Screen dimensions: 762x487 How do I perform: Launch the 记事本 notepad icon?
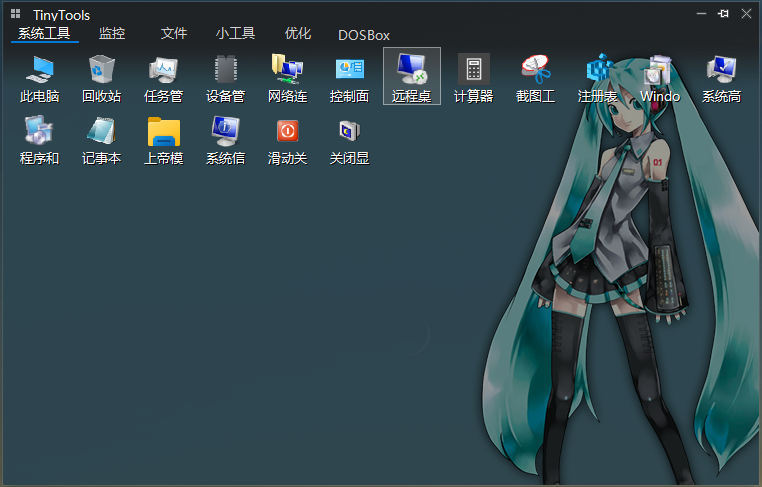pos(102,138)
